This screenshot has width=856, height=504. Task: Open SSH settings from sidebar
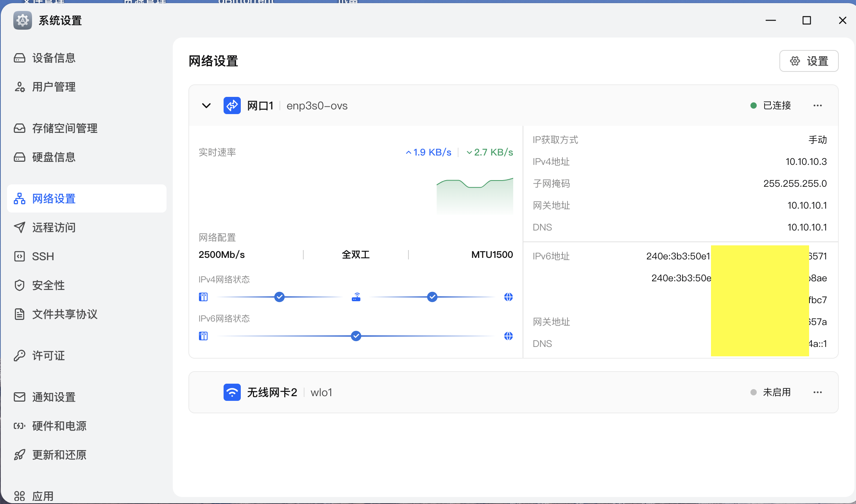[43, 256]
